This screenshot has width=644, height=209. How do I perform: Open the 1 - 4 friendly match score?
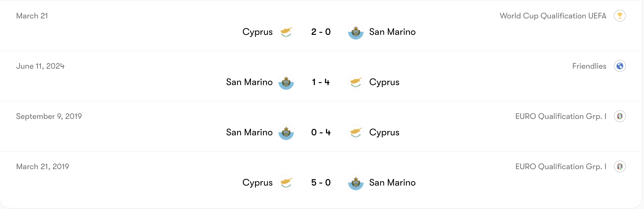(321, 82)
